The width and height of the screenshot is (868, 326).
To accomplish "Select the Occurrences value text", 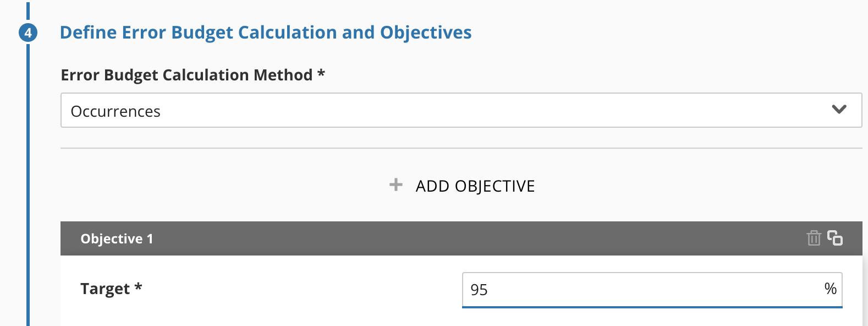I will click(x=116, y=111).
